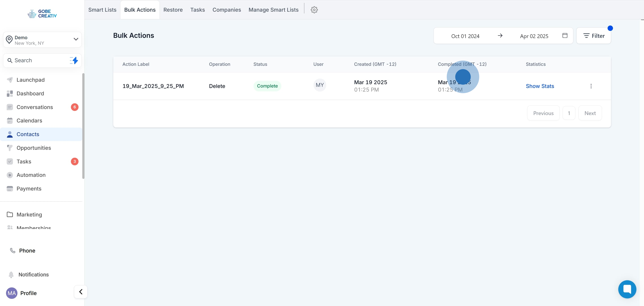Go to Dashboard in sidebar

(x=30, y=93)
